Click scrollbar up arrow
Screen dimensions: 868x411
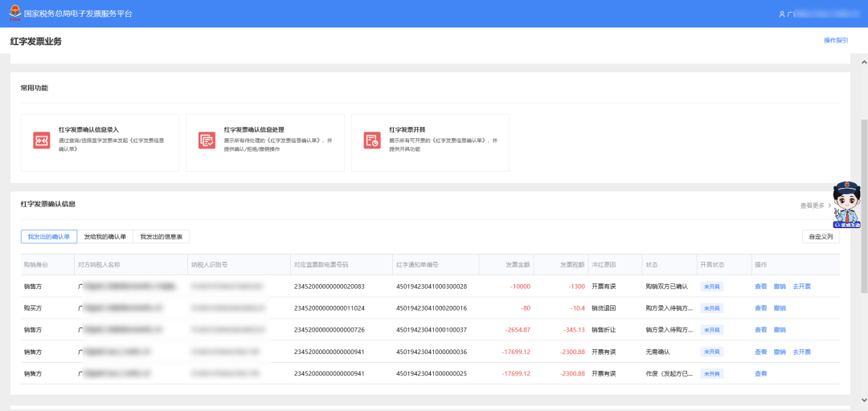point(863,61)
